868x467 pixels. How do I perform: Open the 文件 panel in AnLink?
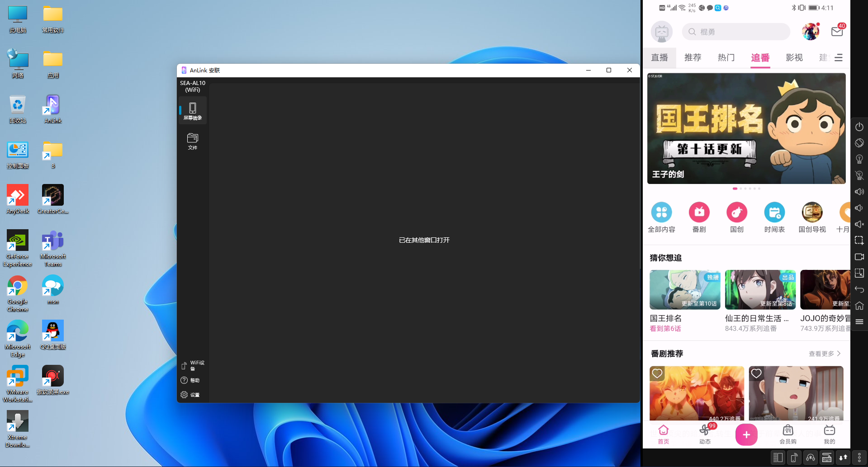tap(193, 141)
